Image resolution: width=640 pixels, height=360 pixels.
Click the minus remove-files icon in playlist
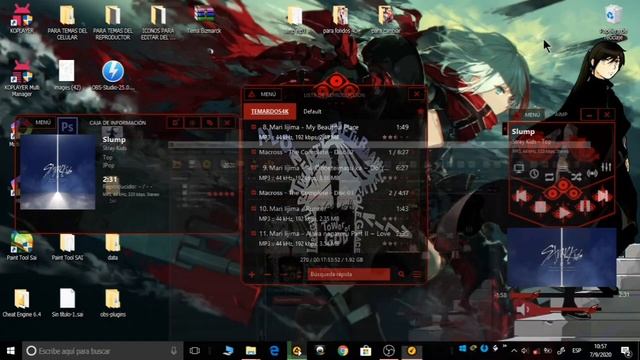267,275
